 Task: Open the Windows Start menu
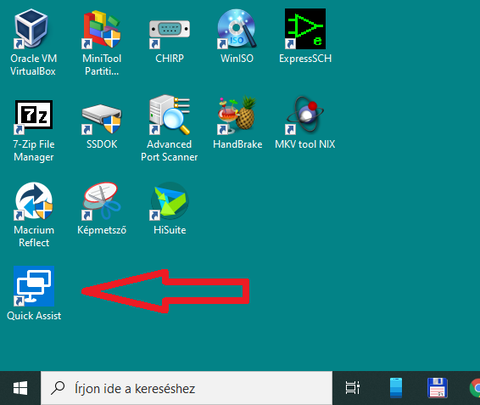tap(20, 388)
